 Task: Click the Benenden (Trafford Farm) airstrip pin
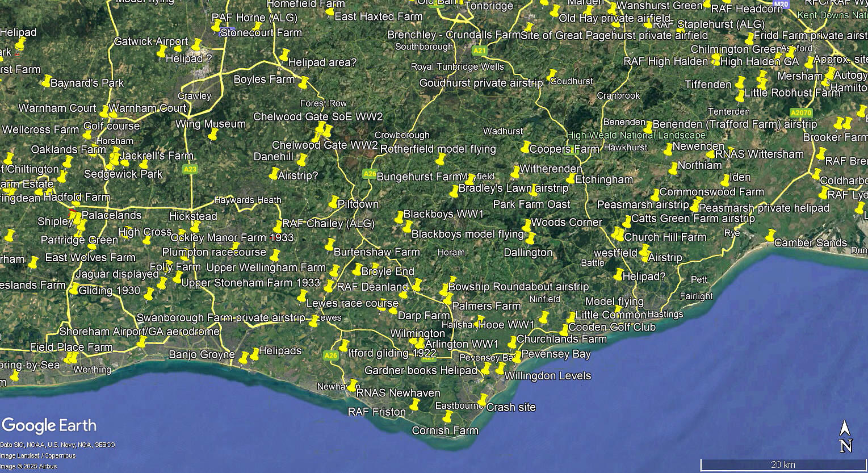649,127
